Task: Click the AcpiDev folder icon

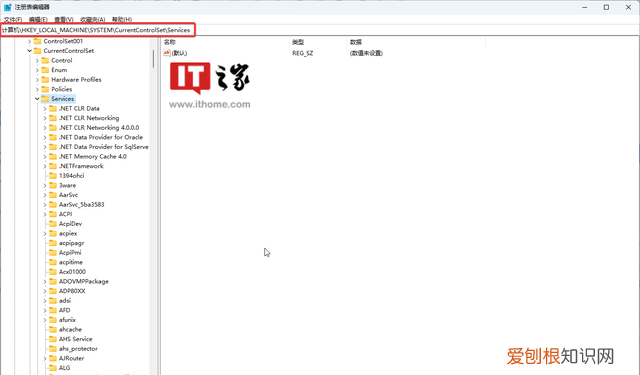Action: tap(53, 224)
